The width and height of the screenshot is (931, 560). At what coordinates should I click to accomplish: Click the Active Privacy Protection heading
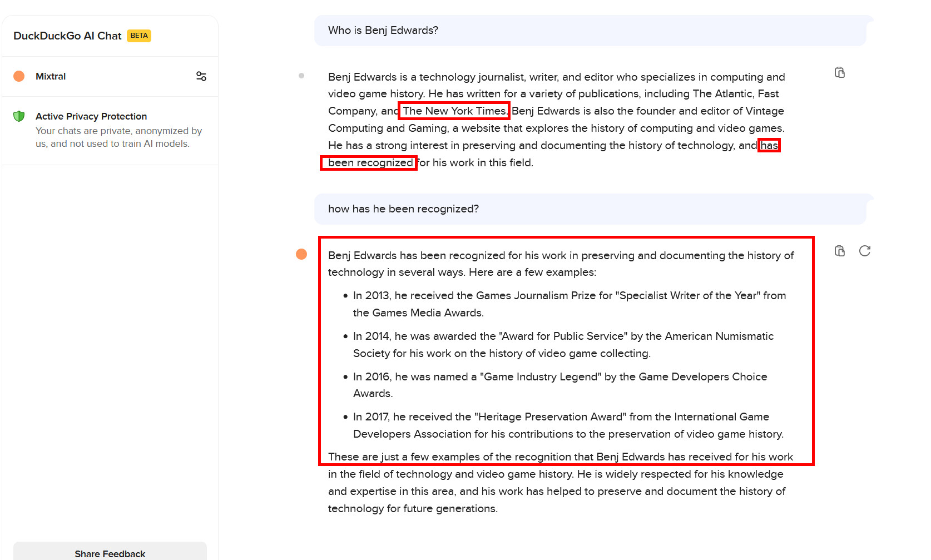(x=91, y=116)
